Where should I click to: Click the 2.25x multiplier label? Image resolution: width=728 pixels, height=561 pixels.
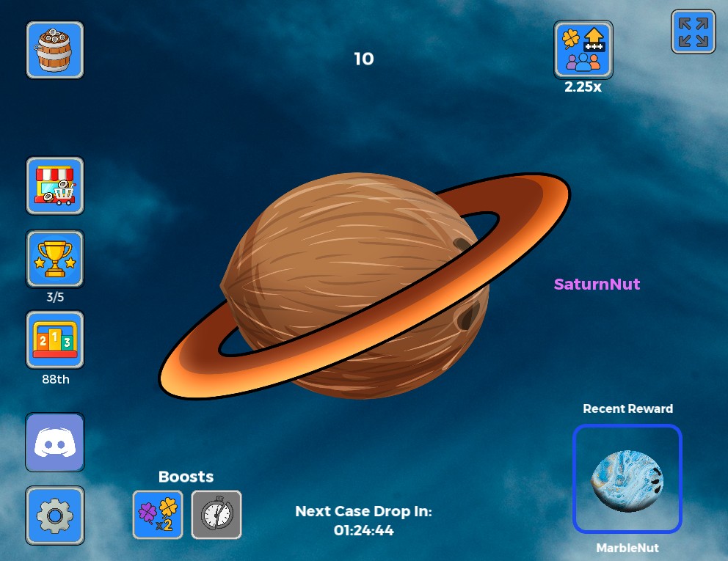point(583,86)
